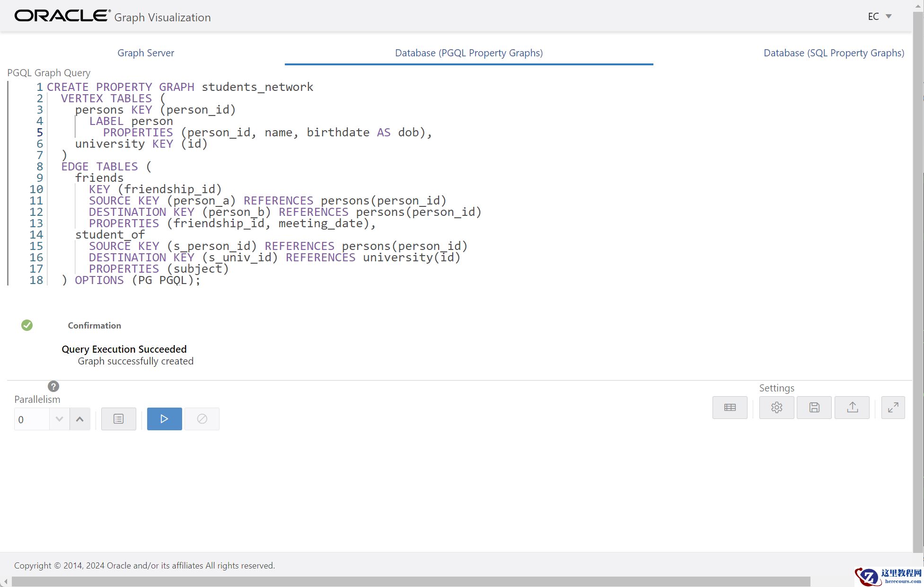Screen dimensions: 924x587
Task: Select Database (PGQL Property Graphs) tab
Action: (x=468, y=53)
